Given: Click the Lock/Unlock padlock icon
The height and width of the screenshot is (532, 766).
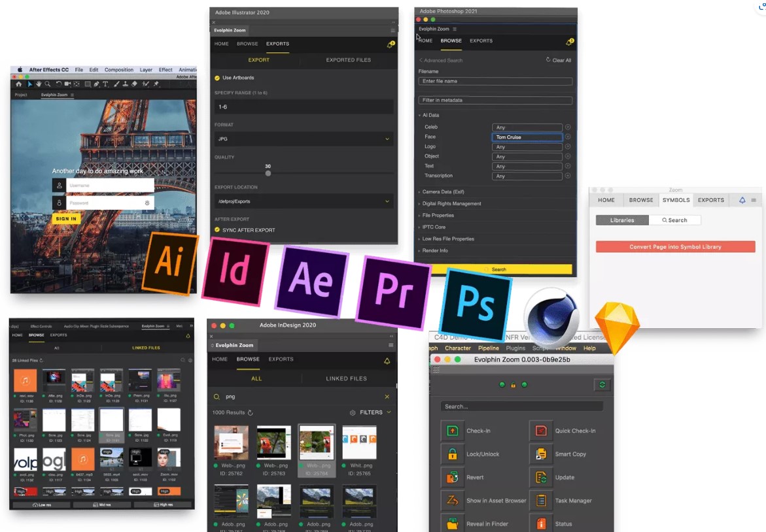Looking at the screenshot, I should coord(453,454).
